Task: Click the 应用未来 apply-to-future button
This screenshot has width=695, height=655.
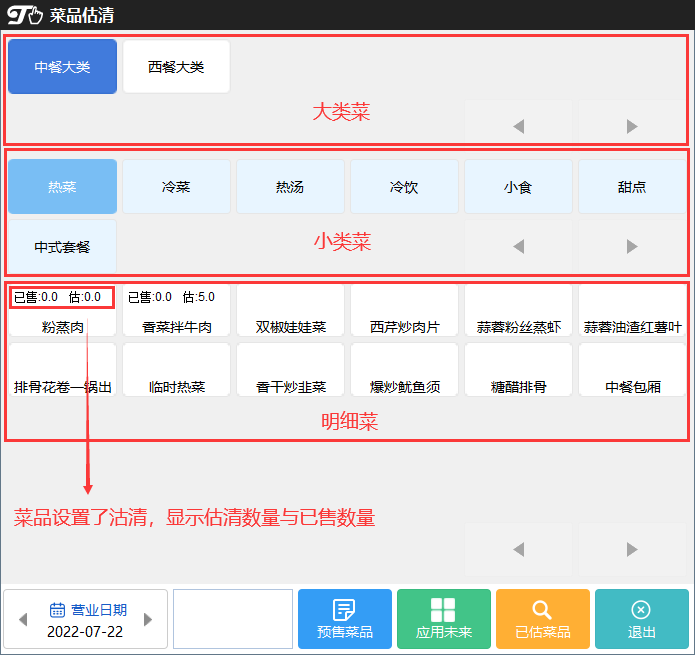Action: pyautogui.click(x=443, y=619)
